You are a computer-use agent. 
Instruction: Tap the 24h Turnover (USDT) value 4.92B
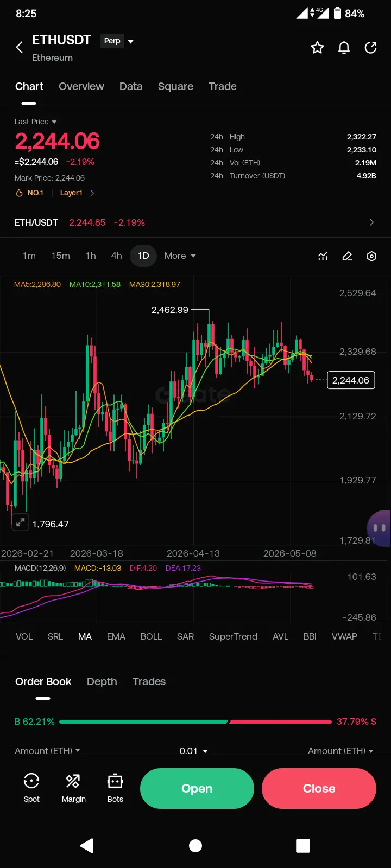367,176
